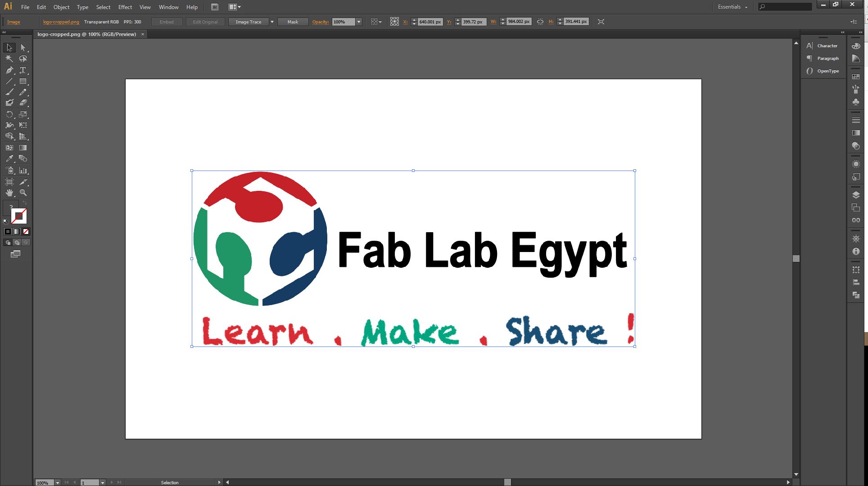Screen dimensions: 868x486
Task: Open the Swatches panel icon
Action: 856,77
